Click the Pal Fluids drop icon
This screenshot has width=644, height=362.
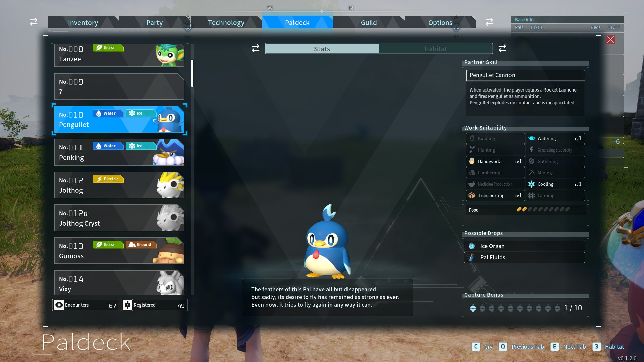click(472, 257)
